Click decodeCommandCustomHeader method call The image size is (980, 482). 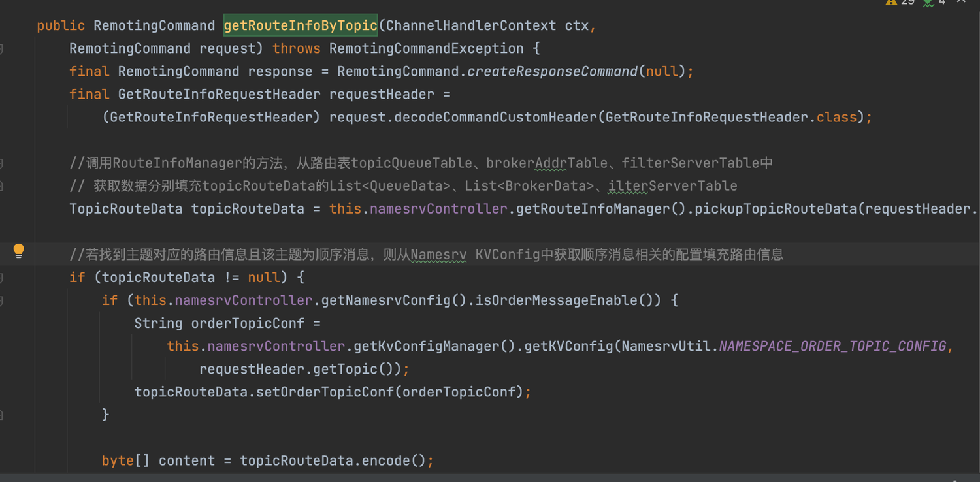(x=495, y=117)
